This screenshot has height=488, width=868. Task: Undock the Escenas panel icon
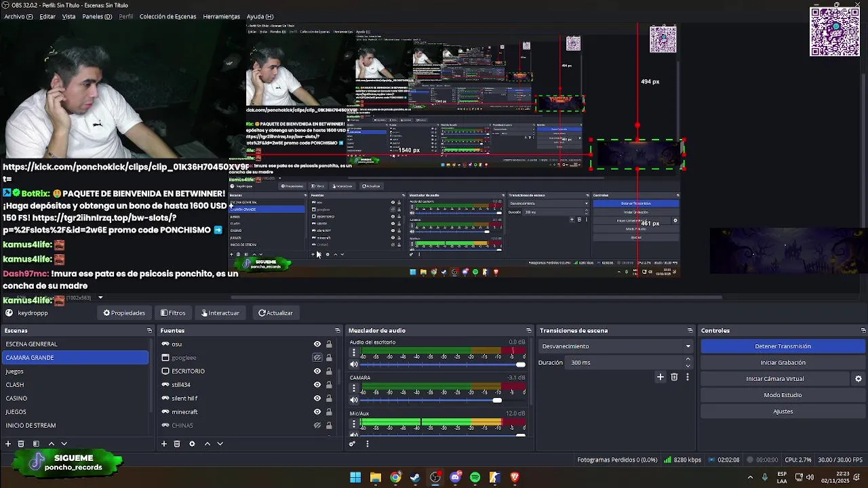pos(149,331)
